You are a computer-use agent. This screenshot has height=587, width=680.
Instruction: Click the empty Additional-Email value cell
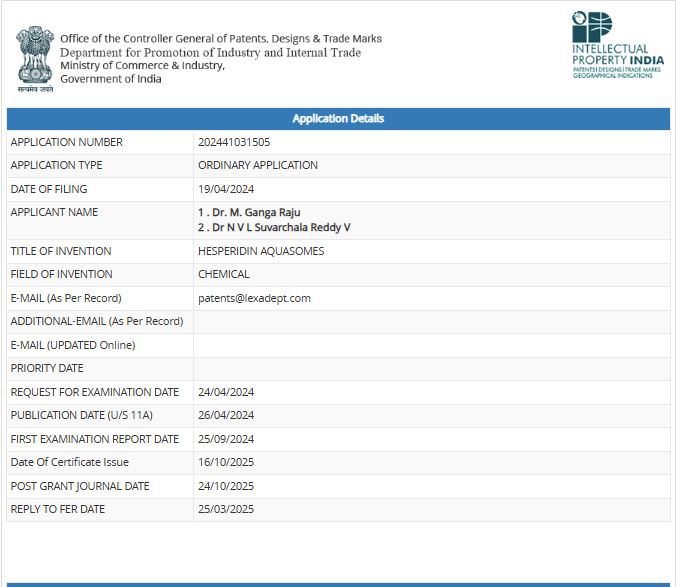click(431, 321)
